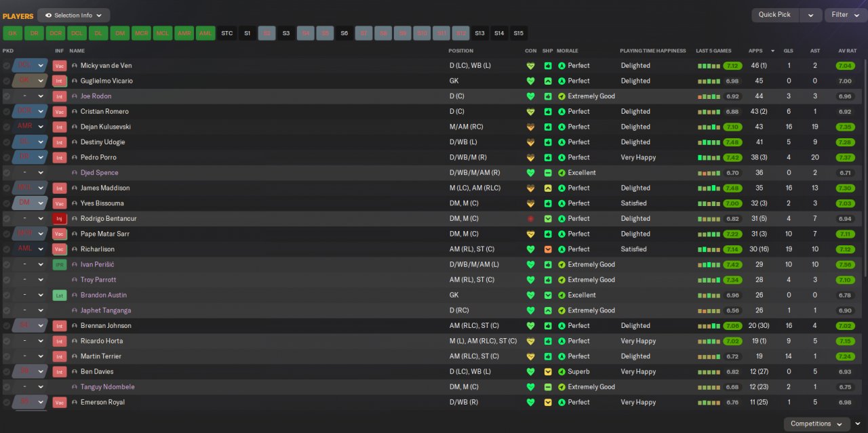Click player profile icon beside Pedro Porro
The width and height of the screenshot is (868, 433).
coord(75,158)
